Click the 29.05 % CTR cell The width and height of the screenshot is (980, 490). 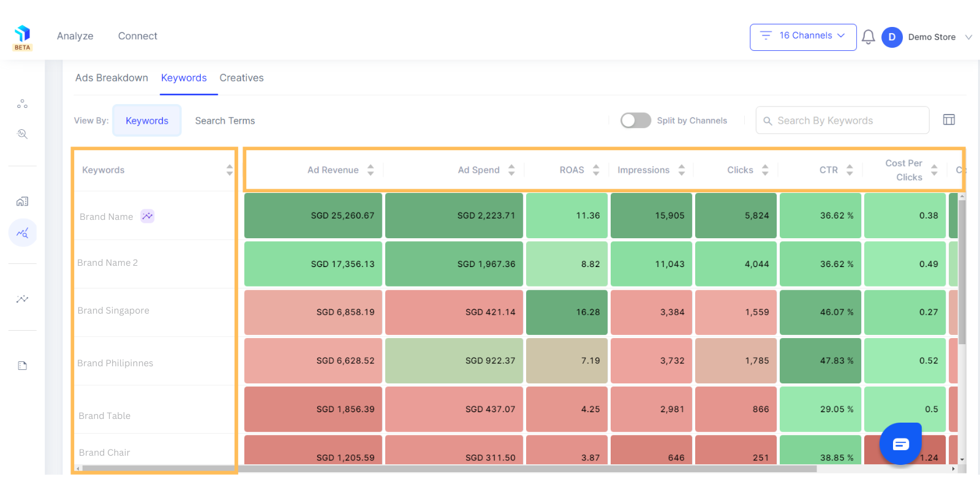click(820, 409)
